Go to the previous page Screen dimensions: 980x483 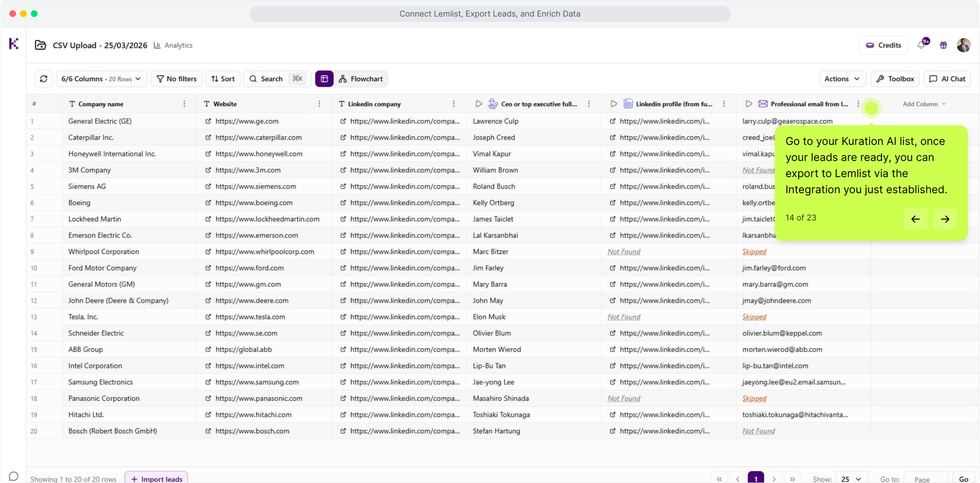pos(738,479)
